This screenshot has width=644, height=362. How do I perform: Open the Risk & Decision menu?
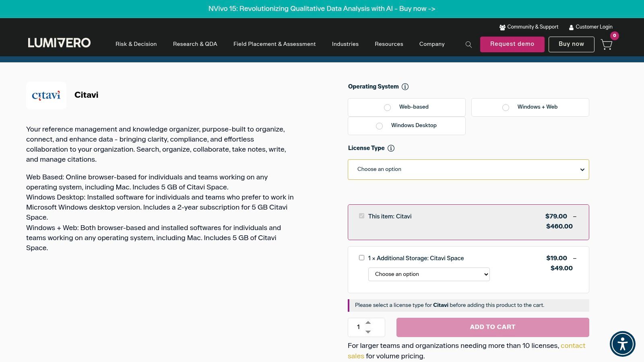coord(136,44)
